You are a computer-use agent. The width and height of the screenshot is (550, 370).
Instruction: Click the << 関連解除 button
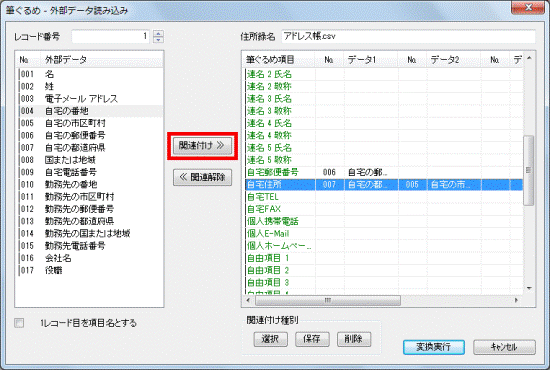pos(202,177)
